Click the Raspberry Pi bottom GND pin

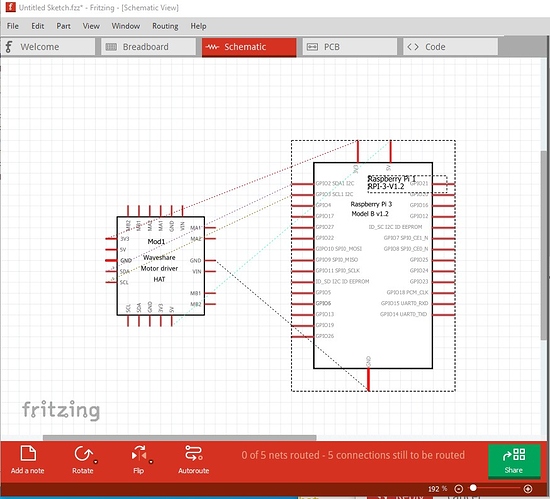pos(368,379)
